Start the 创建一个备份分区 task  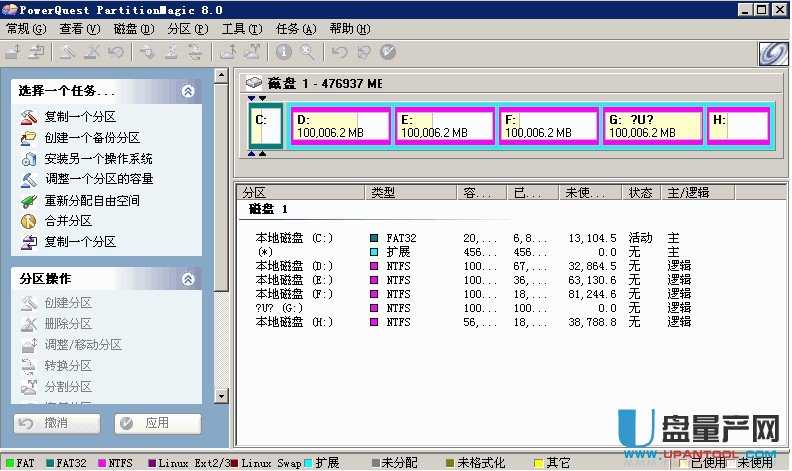[91, 137]
